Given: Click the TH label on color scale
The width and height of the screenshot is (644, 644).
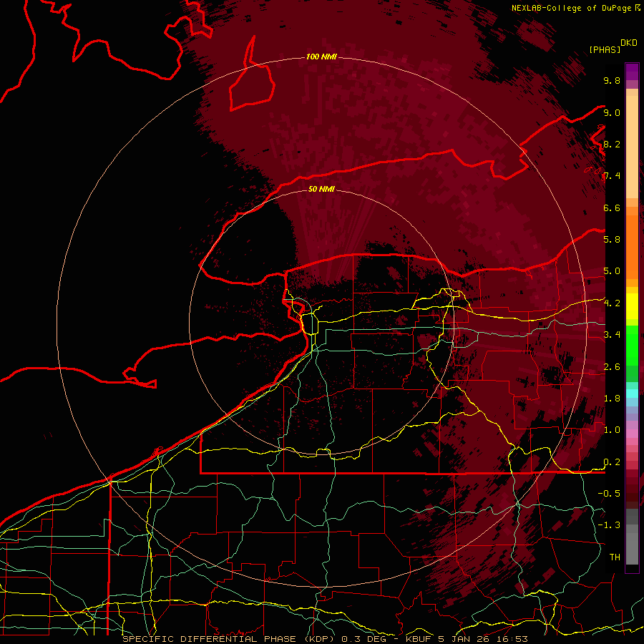Looking at the screenshot, I should pyautogui.click(x=615, y=557).
